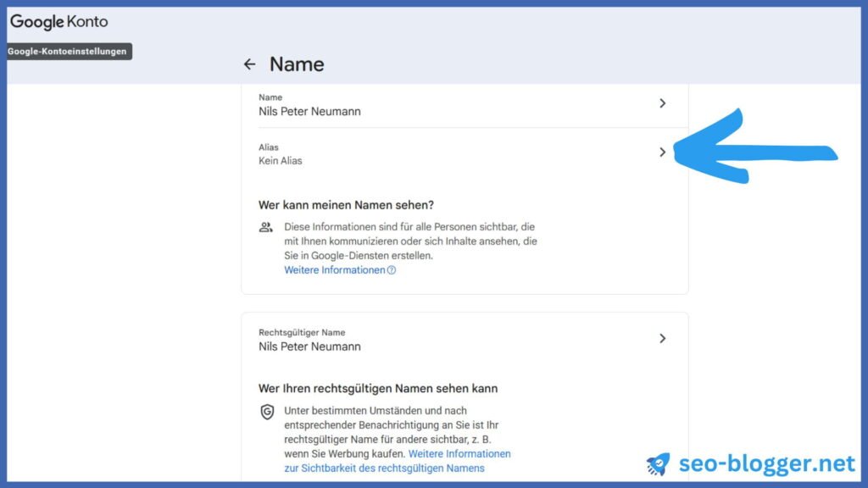
Task: Click the Kein Alias entry
Action: pyautogui.click(x=281, y=160)
